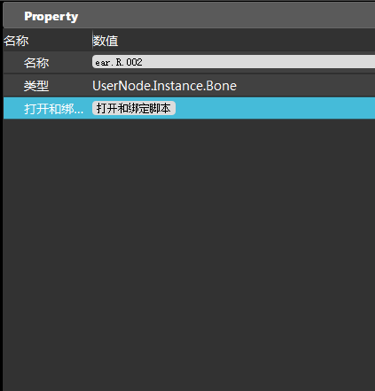Click the indent space left of the 类型 label
The width and height of the screenshot is (375, 391).
(x=13, y=86)
